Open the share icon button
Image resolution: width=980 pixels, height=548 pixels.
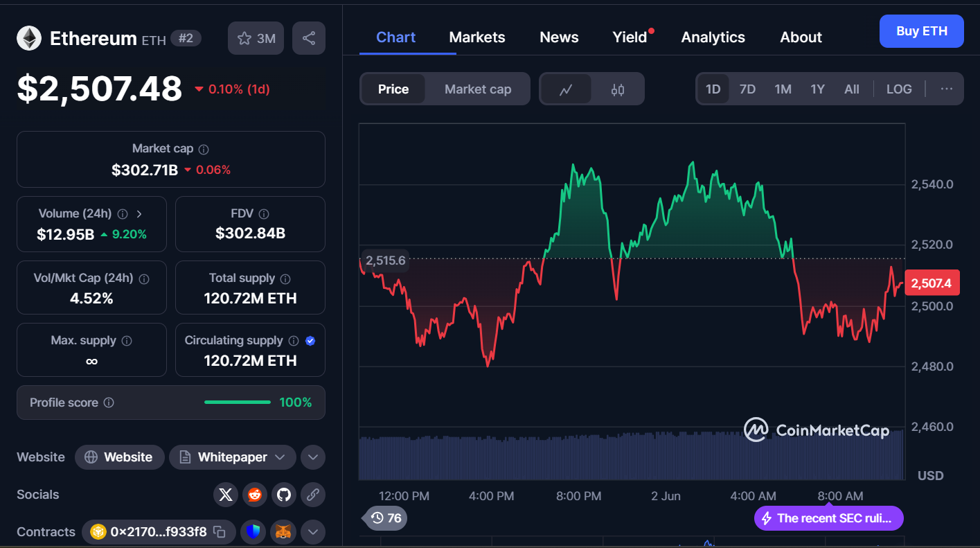(309, 38)
